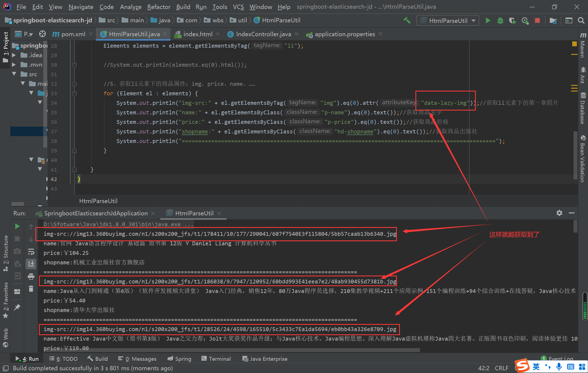Screen dimensions: 588x373
Task: Click the springboot-elasticsearch-jd breadcrumb
Action: (53, 20)
